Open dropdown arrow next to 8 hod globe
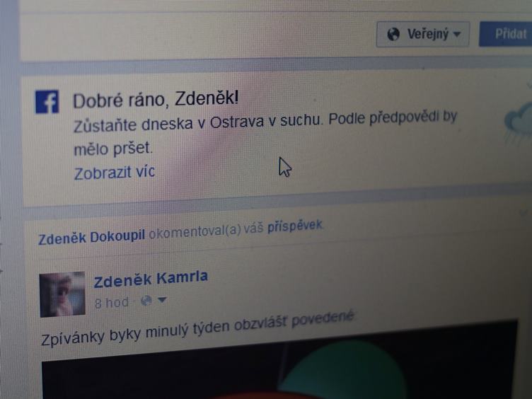 162,300
